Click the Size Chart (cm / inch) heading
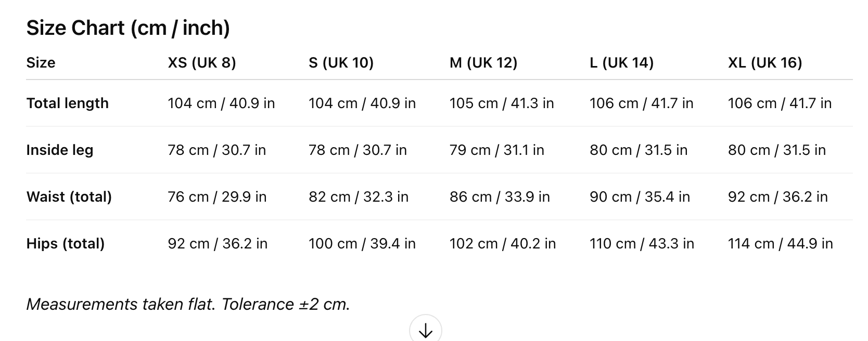The height and width of the screenshot is (341, 868). pyautogui.click(x=128, y=28)
